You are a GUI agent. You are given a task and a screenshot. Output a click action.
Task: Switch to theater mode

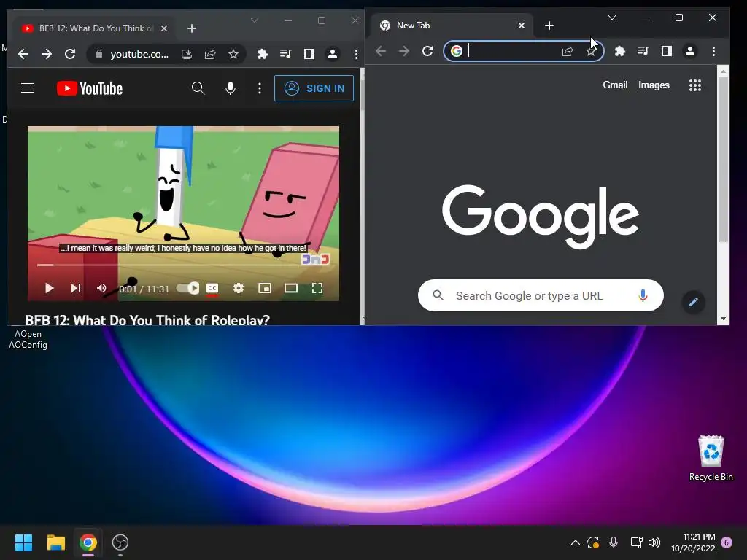(291, 288)
